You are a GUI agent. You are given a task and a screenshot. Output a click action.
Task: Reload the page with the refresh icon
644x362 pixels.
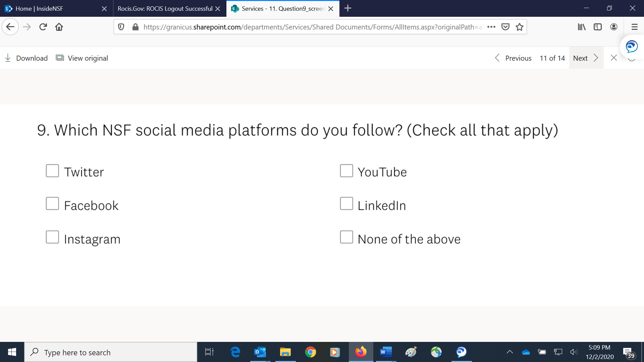click(x=43, y=27)
